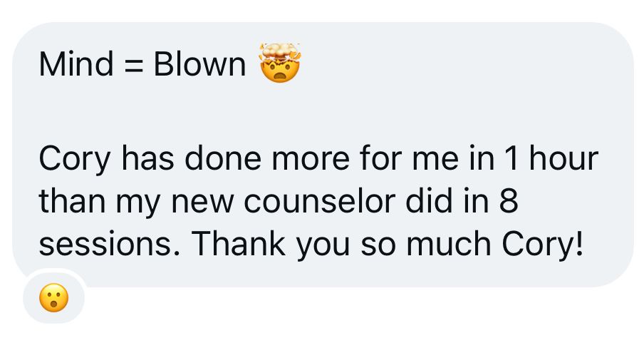Click the exploding head emoji
Image resolution: width=644 pixels, height=338 pixels.
click(281, 63)
